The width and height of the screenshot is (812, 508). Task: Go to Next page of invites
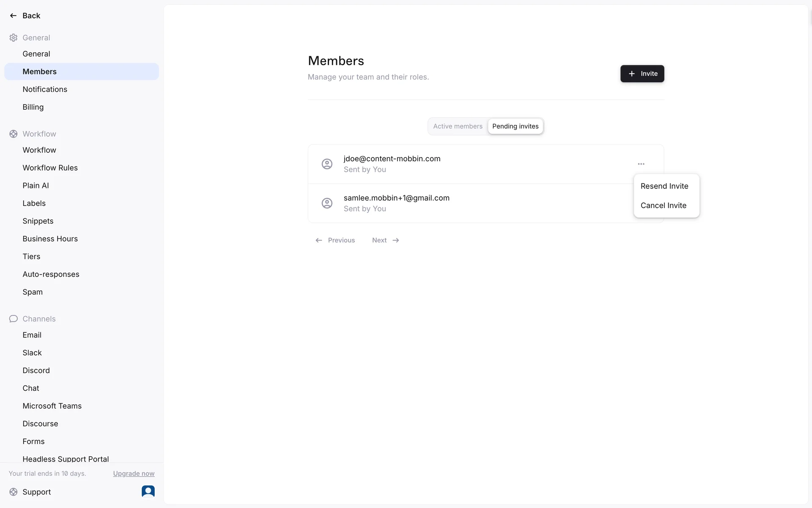[x=385, y=240]
